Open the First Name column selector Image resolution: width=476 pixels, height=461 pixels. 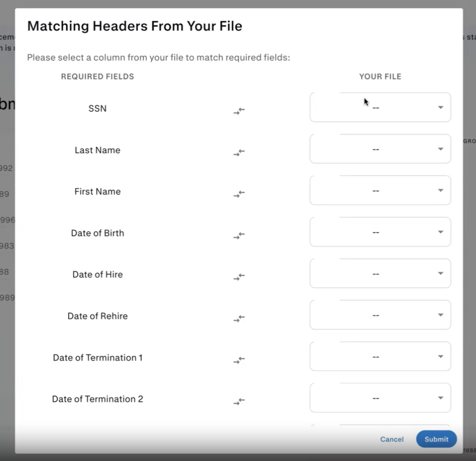click(x=380, y=190)
